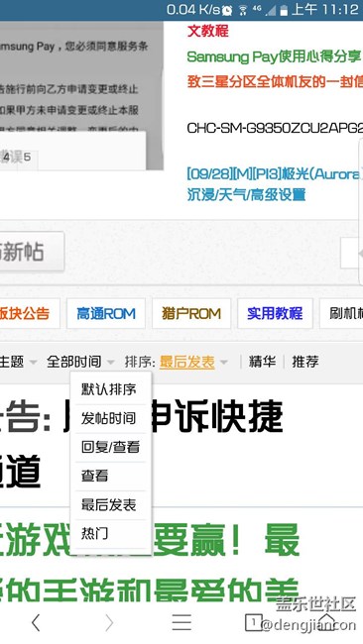The height and width of the screenshot is (644, 363).
Task: Tap the browser forward arrow
Action: tap(109, 622)
